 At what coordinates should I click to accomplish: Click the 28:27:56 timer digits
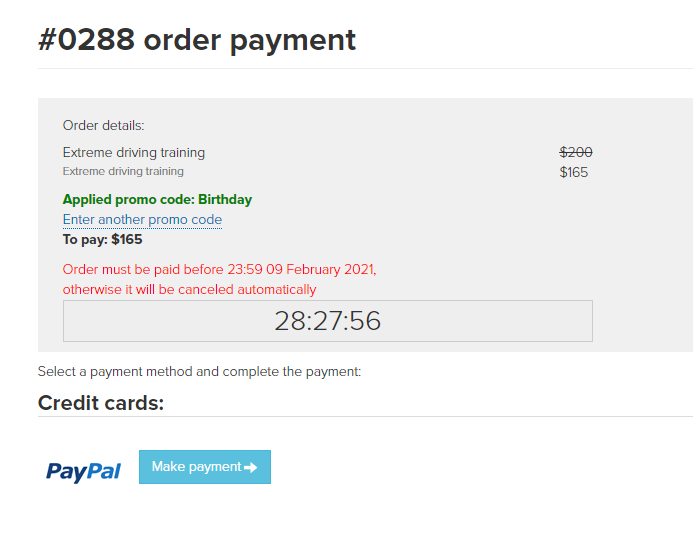(x=327, y=321)
